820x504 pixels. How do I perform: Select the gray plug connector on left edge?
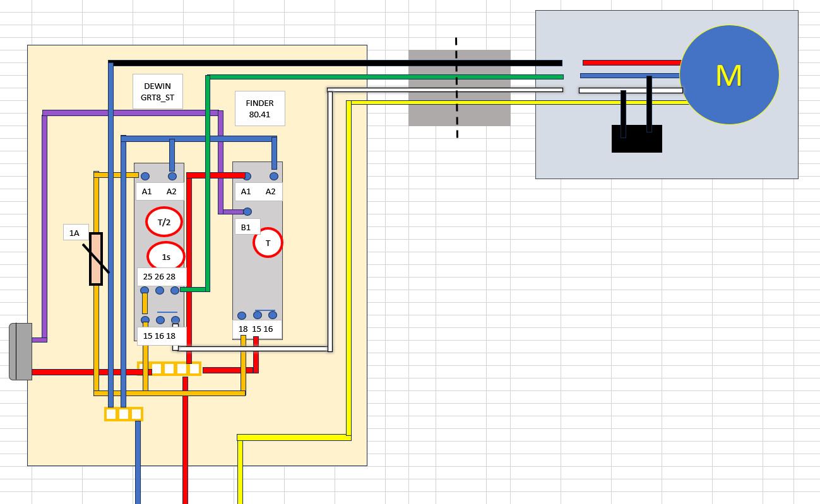pyautogui.click(x=20, y=351)
